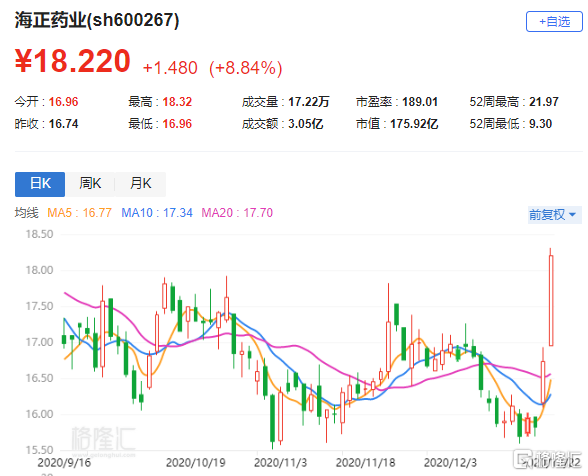Click the 市值 value 175.92亿

[x=414, y=124]
